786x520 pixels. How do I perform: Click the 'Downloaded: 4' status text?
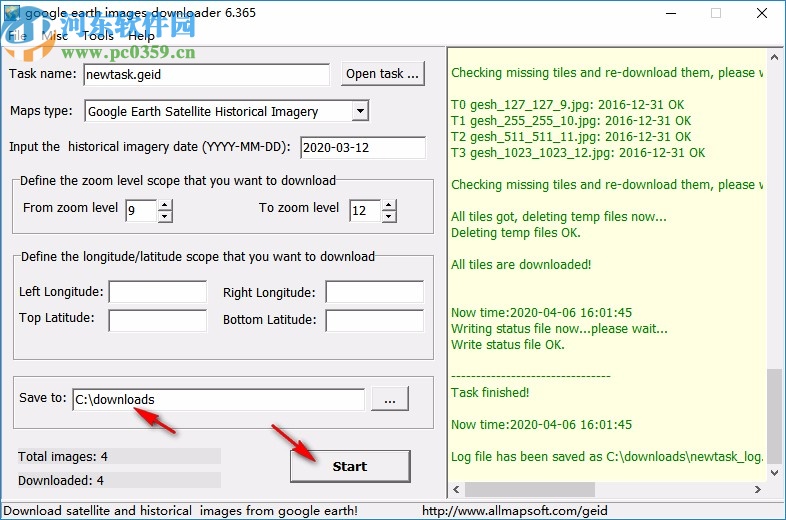[61, 481]
